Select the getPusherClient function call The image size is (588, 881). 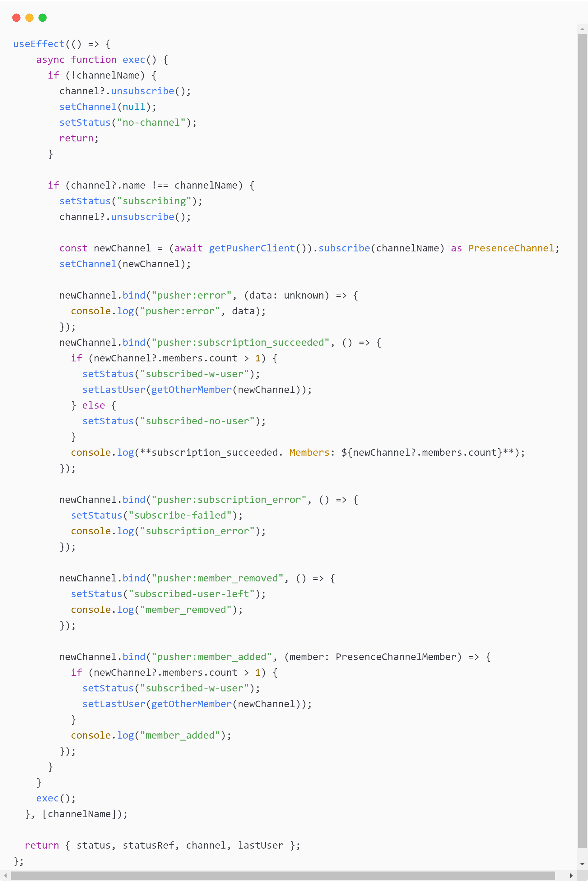(252, 248)
